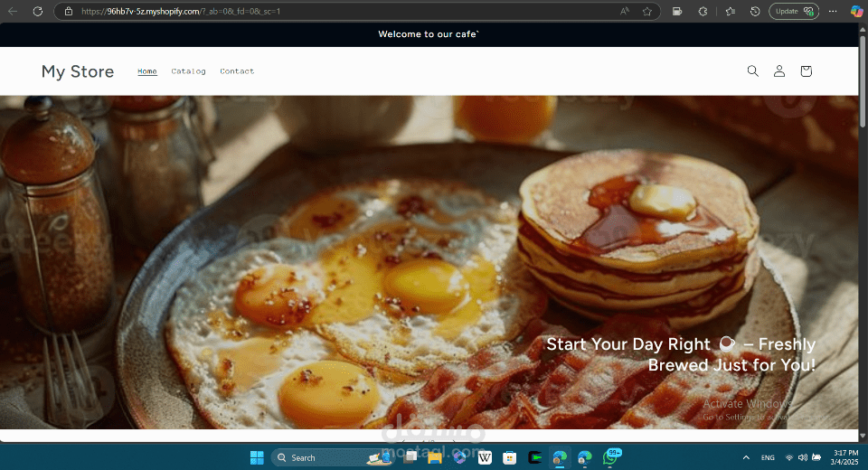Open the Catalog menu item
This screenshot has width=868, height=470.
point(188,70)
